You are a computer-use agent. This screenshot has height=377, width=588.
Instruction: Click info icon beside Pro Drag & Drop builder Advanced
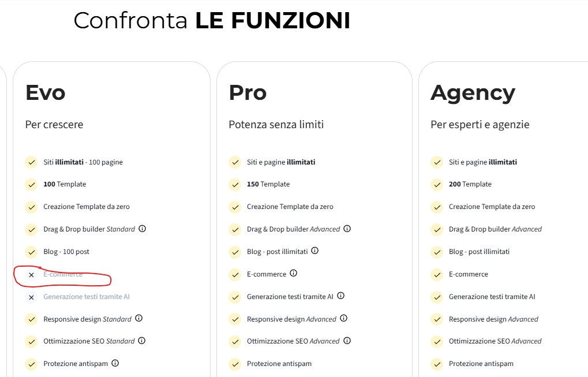pyautogui.click(x=347, y=229)
